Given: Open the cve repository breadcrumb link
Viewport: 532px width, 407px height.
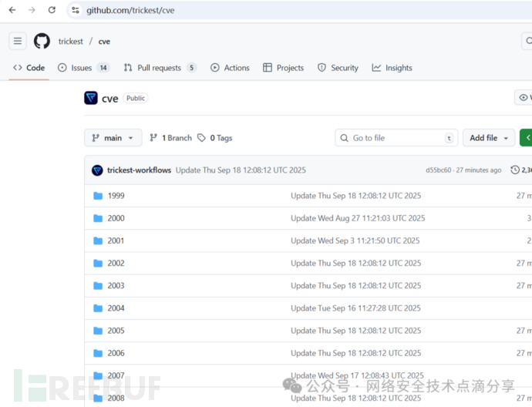Looking at the screenshot, I should point(104,42).
